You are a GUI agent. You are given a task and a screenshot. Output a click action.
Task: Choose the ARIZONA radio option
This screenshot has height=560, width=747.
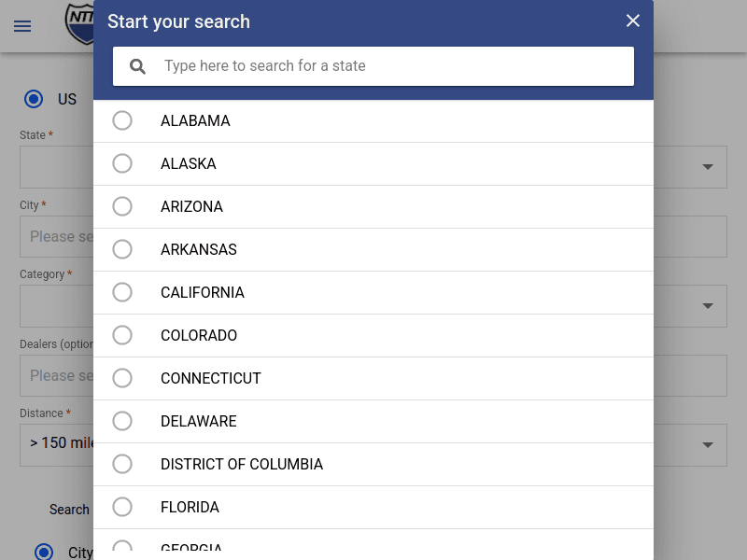point(122,206)
